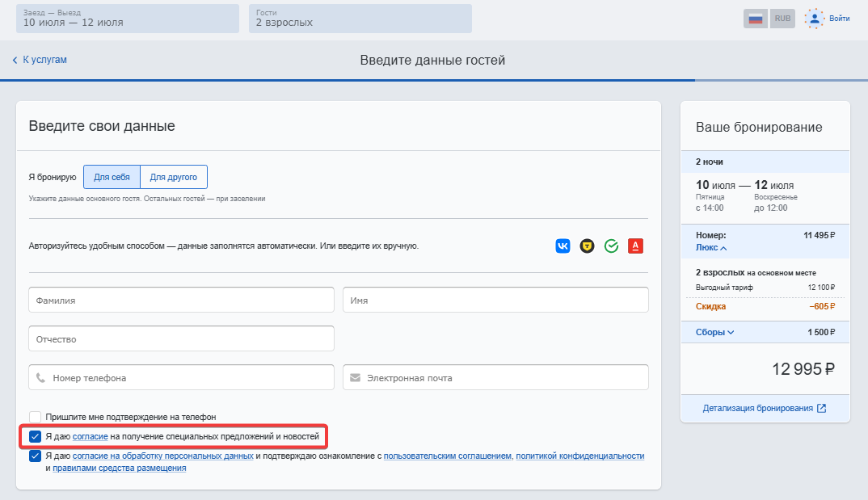Enable phone confirmation checkbox
868x500 pixels.
(x=35, y=417)
